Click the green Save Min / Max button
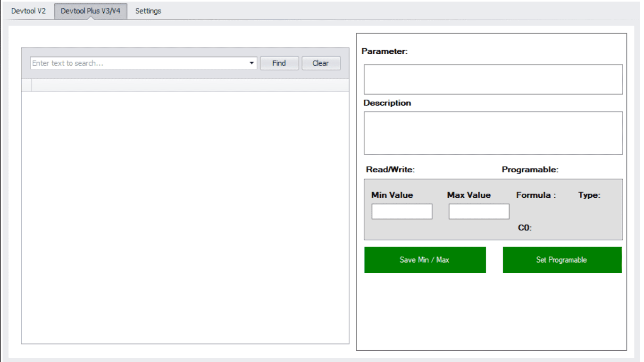Image resolution: width=644 pixels, height=362 pixels. coord(425,260)
